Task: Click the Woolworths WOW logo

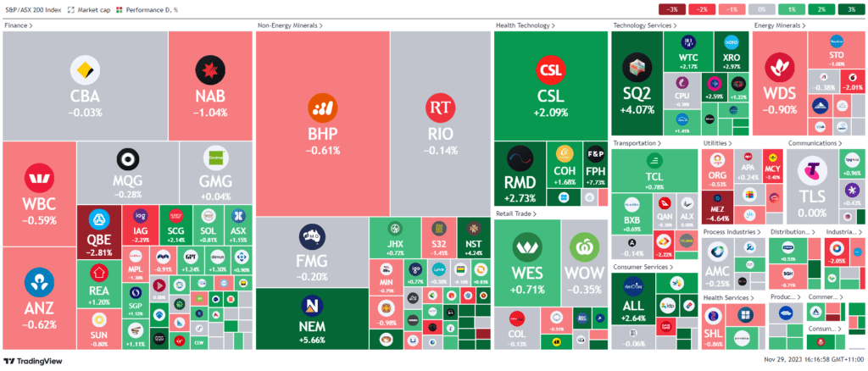Action: tap(585, 247)
